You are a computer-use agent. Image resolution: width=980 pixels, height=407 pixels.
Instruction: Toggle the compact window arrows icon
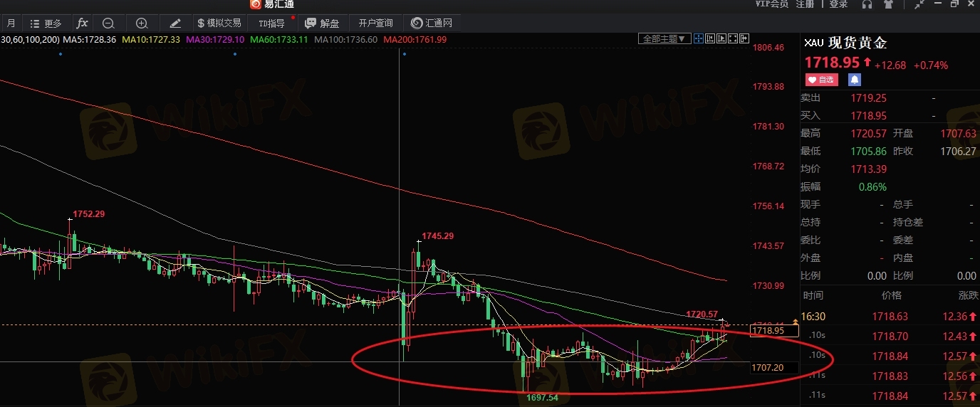(919, 4)
